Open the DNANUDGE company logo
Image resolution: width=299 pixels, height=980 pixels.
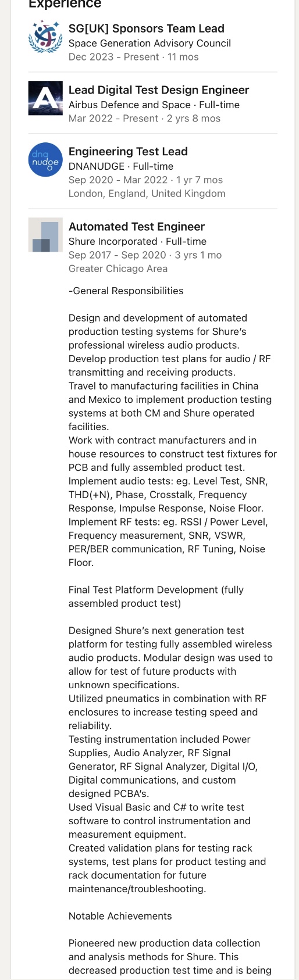coord(45,160)
